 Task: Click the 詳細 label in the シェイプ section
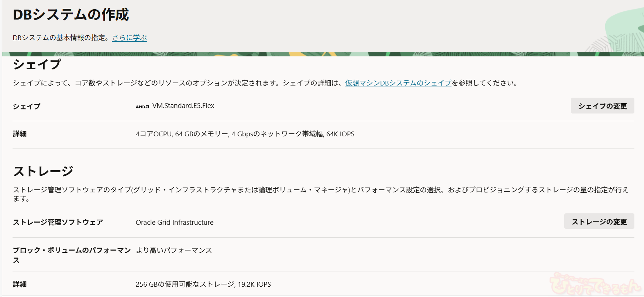coord(20,134)
